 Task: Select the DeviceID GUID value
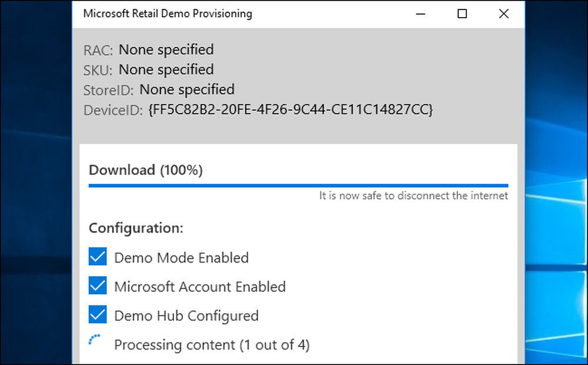pyautogui.click(x=290, y=109)
